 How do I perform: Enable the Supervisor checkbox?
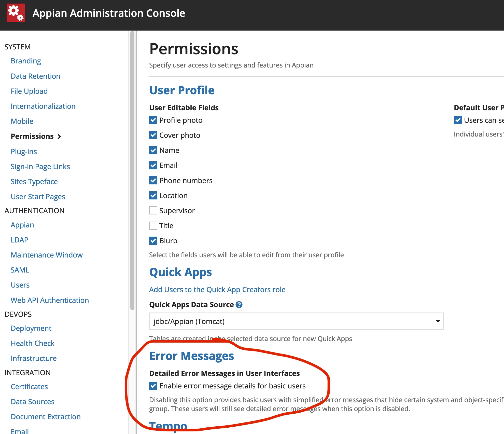(x=153, y=211)
